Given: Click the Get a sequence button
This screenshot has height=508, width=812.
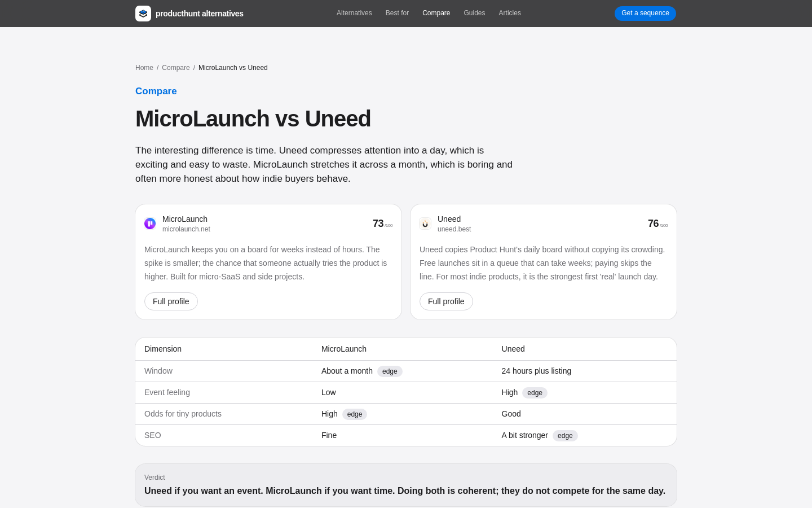Looking at the screenshot, I should click(x=645, y=13).
